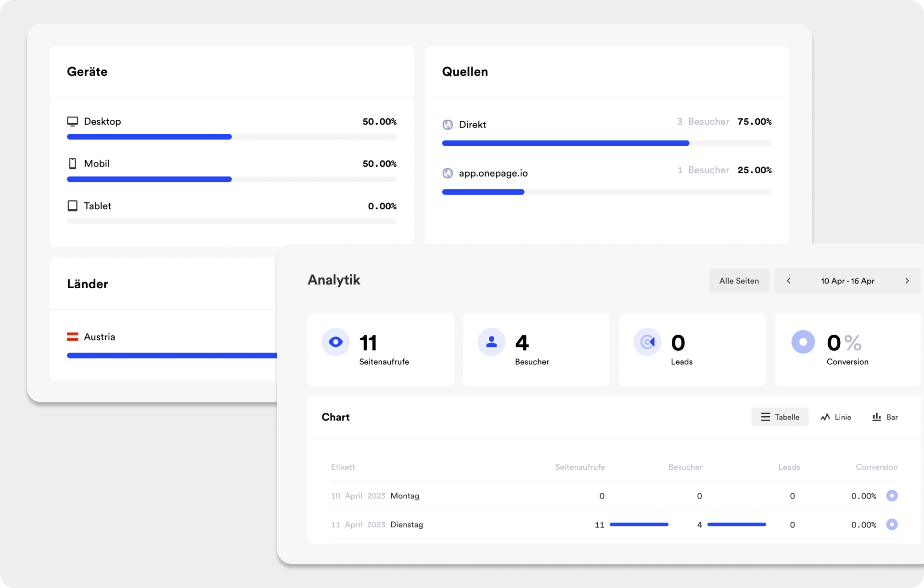This screenshot has width=924, height=588.
Task: Switch chart view to Linie
Action: coord(836,417)
